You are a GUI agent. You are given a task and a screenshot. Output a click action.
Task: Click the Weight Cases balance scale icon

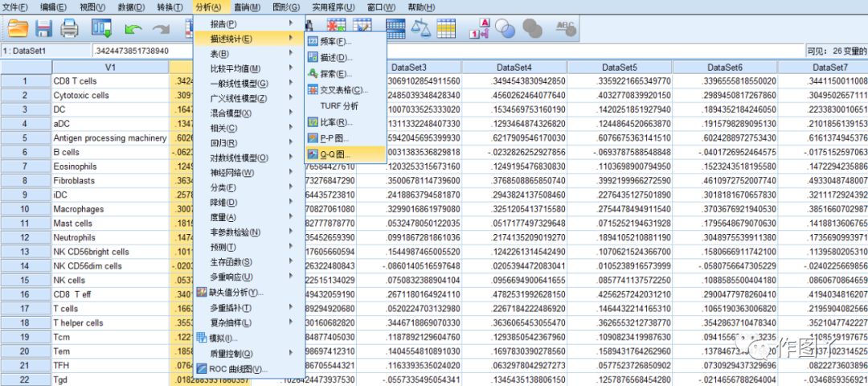pos(420,27)
